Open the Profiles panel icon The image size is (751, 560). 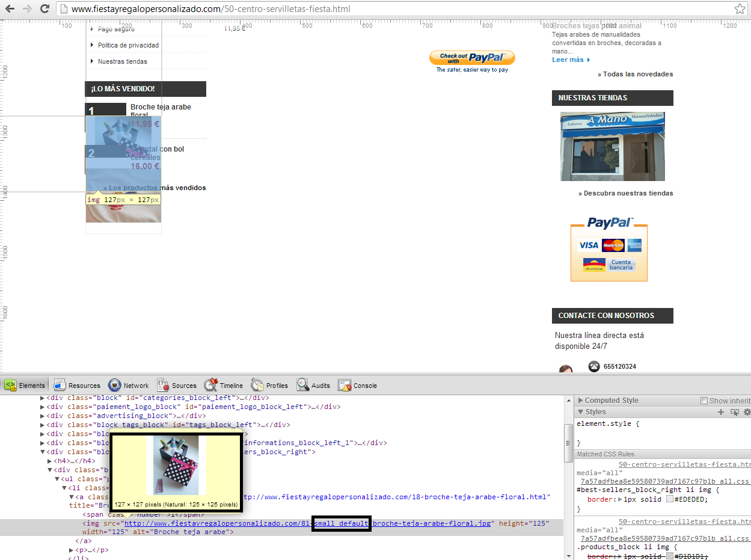(x=257, y=385)
